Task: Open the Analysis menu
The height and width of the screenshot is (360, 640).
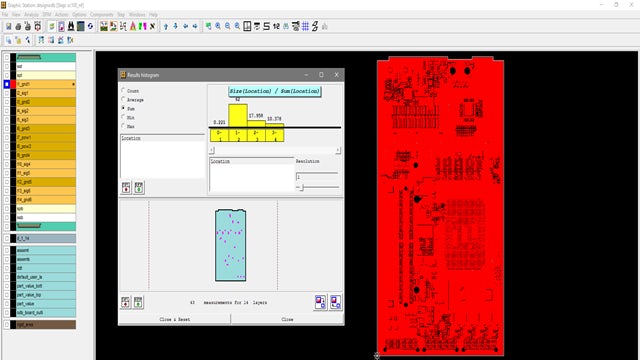Action: pos(31,15)
